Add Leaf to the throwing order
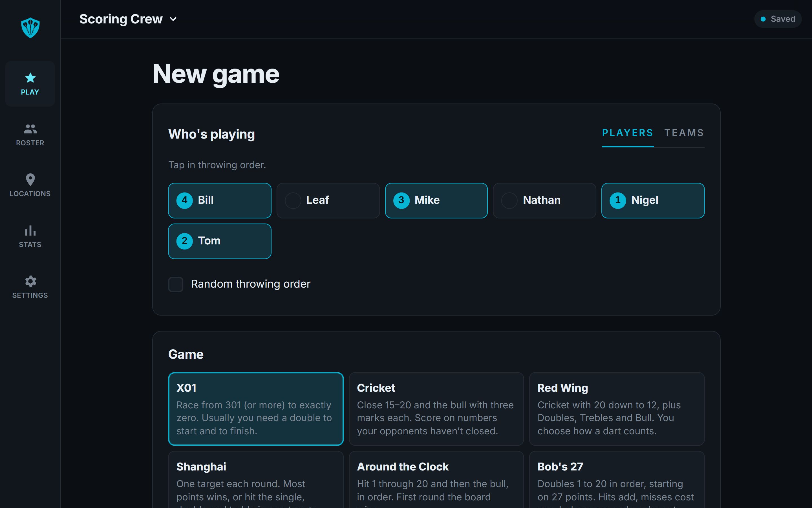Viewport: 812px width, 508px height. click(x=328, y=201)
